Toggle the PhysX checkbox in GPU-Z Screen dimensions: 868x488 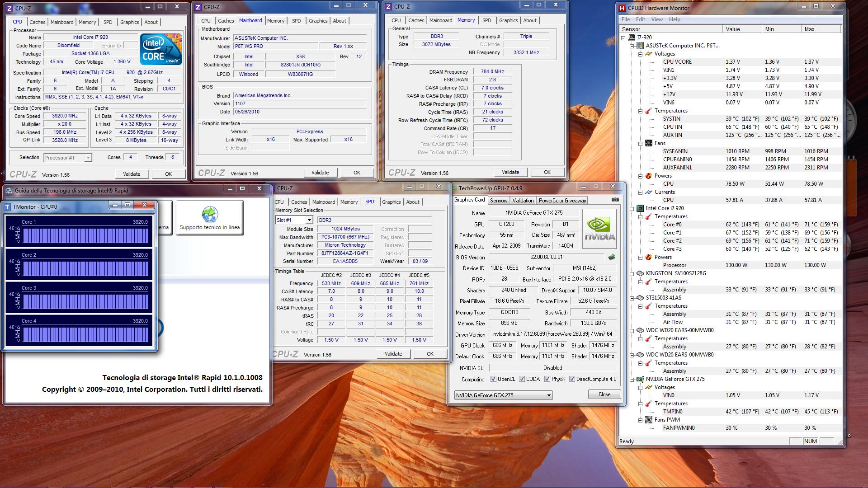547,379
